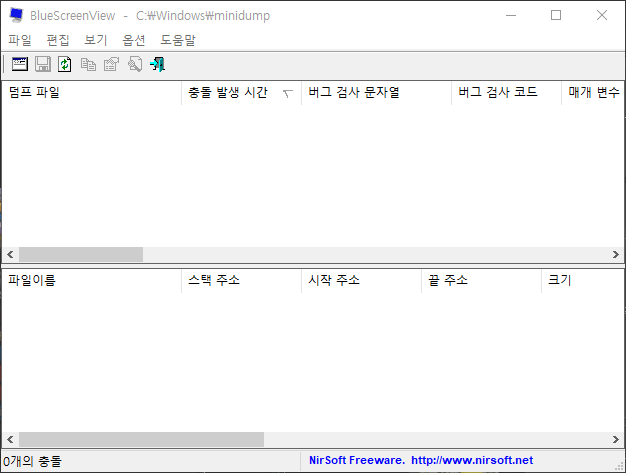Click the Save floppy disk icon
This screenshot has width=626, height=473.
click(x=43, y=64)
